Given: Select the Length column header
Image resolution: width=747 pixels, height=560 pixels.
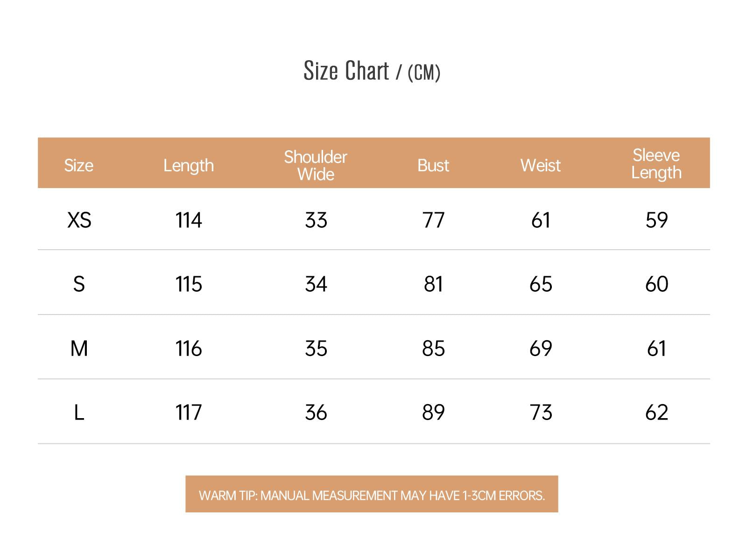Looking at the screenshot, I should point(189,166).
